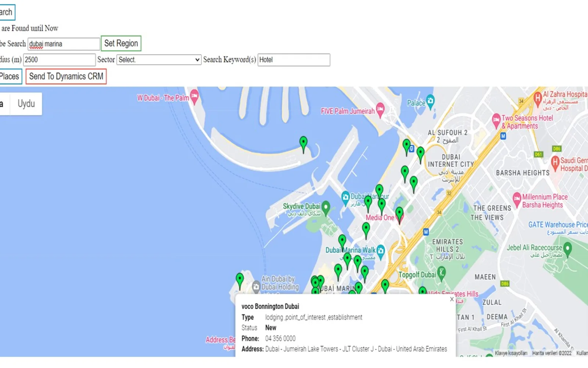Screen dimensions: 588x368
Task: Select the Dubai Harbour camera icon
Action: pyautogui.click(x=345, y=198)
